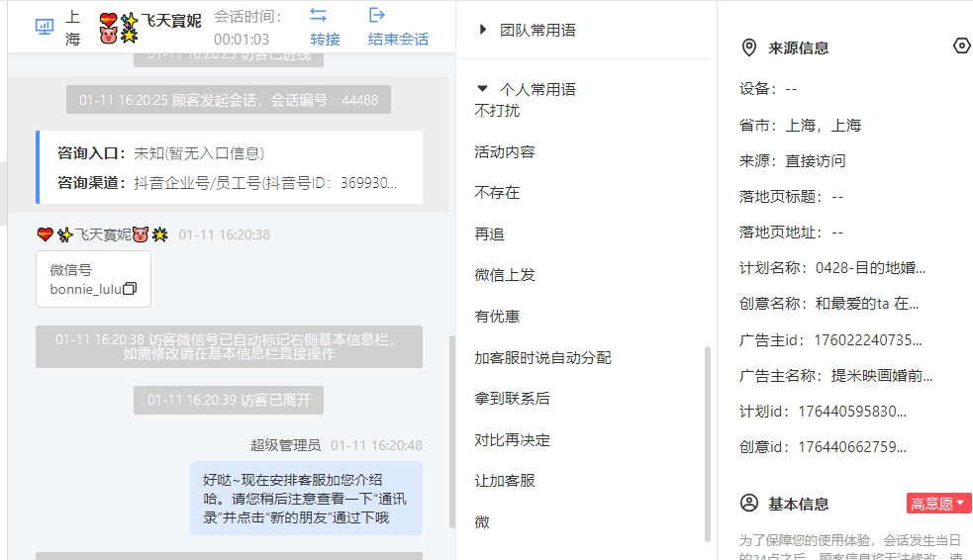Select quick phrase 微
973x560 pixels.
pos(482,522)
